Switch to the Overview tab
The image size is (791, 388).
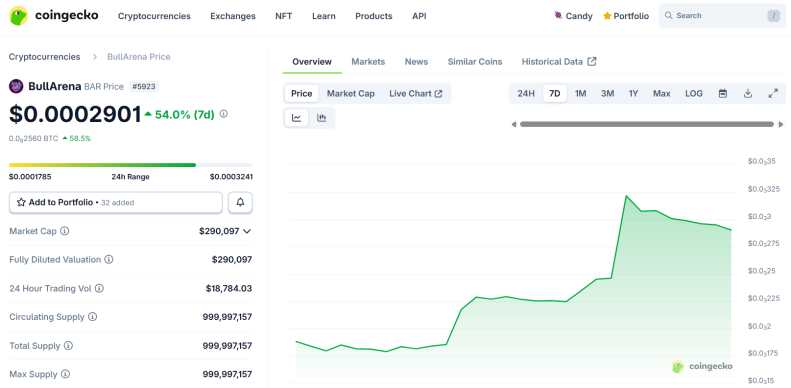point(312,62)
